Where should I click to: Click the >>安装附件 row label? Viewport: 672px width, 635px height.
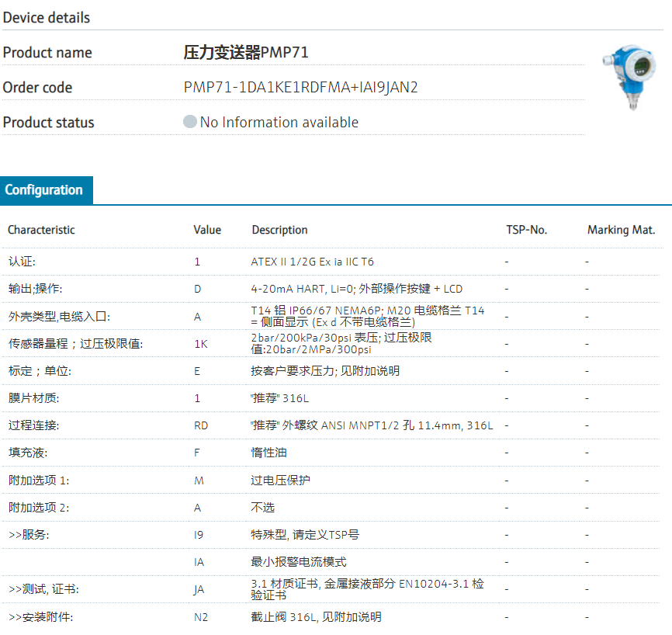click(40, 617)
